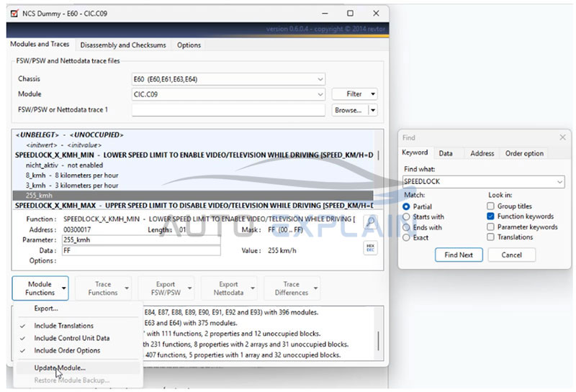The height and width of the screenshot is (392, 576).
Task: Select the Starts with radio button
Action: [x=406, y=217]
